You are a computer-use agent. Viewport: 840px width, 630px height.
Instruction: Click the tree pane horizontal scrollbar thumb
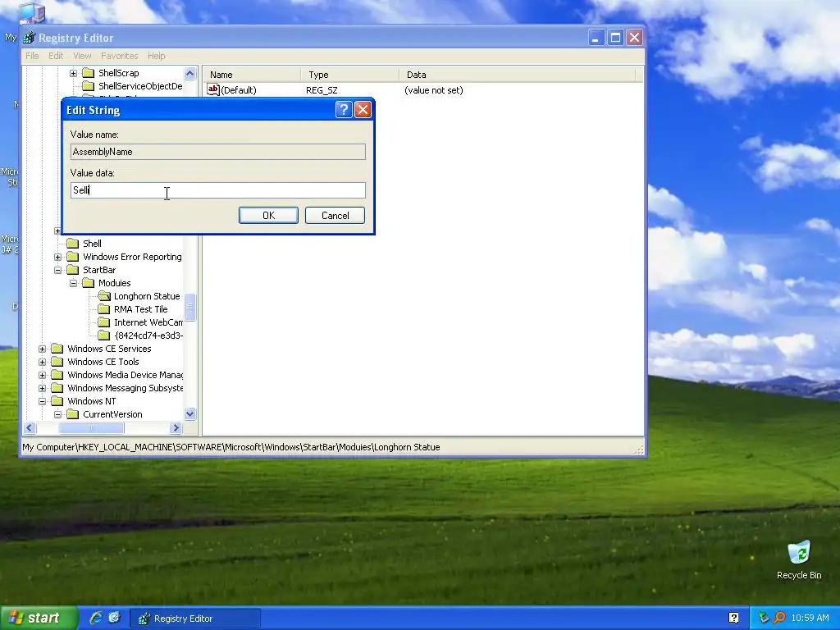tap(91, 427)
